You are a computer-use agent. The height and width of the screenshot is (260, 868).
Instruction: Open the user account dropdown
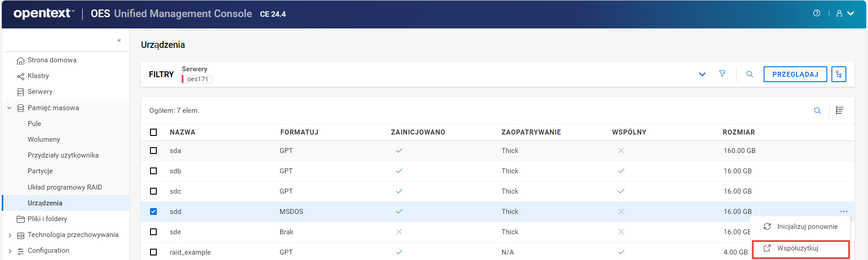845,14
